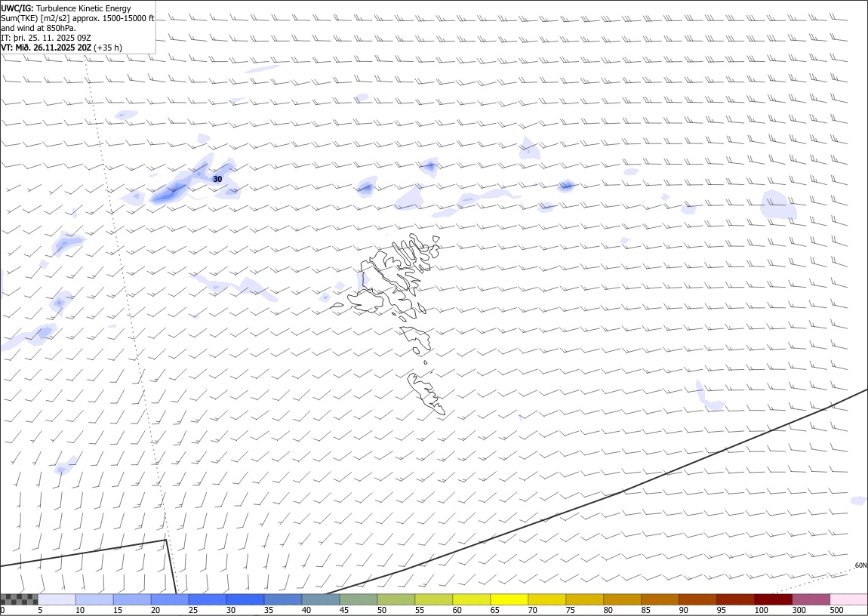The width and height of the screenshot is (868, 616).
Task: Select the 'IT: þri. 25. 11. 2025 09Z' line
Action: point(46,38)
